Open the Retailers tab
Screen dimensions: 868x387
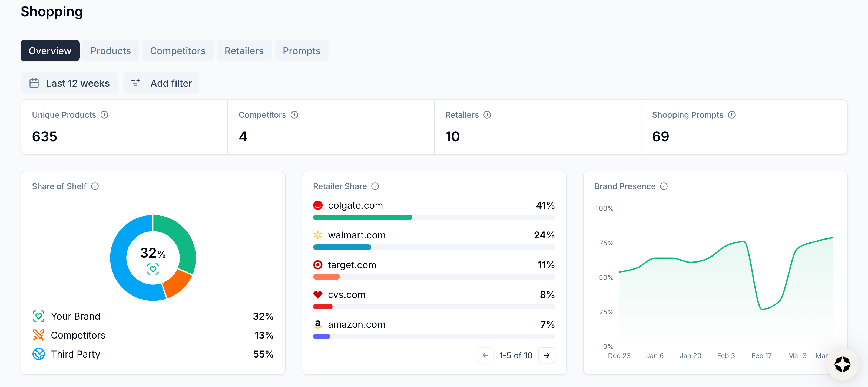point(244,51)
